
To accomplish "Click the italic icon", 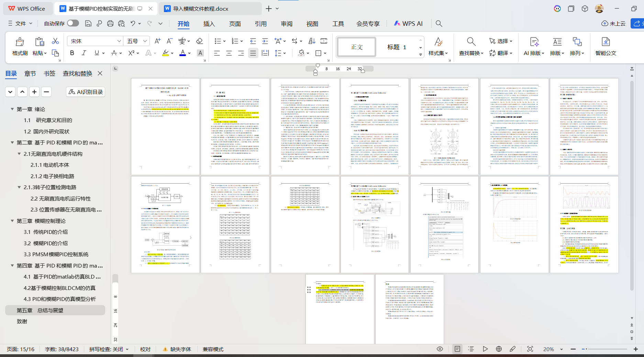I will 84,53.
